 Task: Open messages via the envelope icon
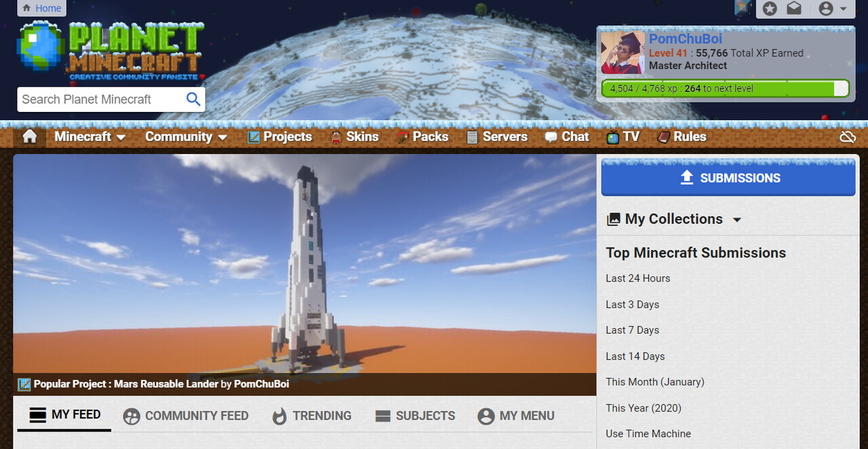tap(793, 9)
